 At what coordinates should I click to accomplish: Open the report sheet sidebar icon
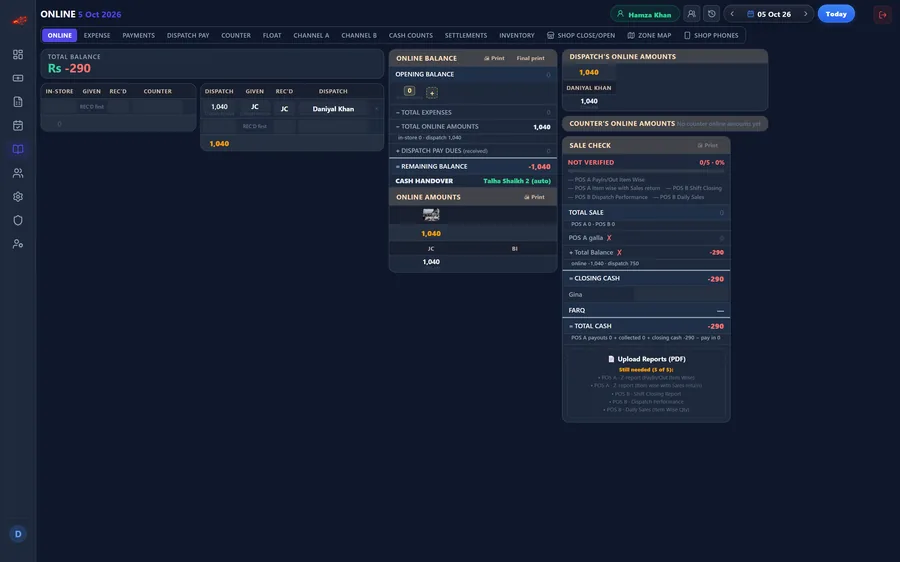[18, 102]
